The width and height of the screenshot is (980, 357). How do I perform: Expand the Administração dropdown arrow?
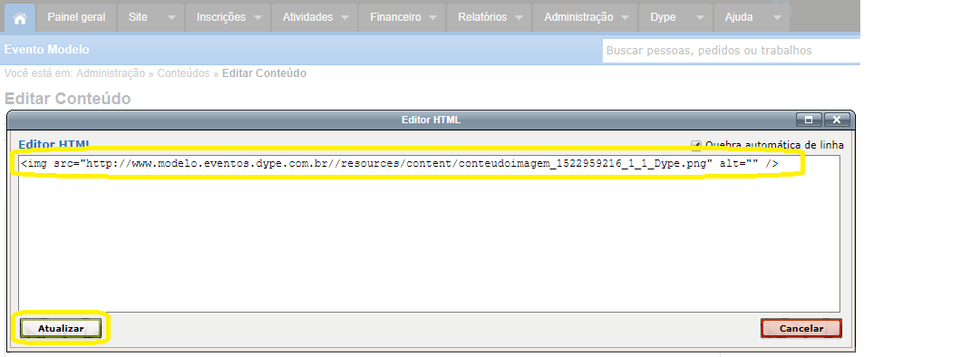tap(625, 18)
